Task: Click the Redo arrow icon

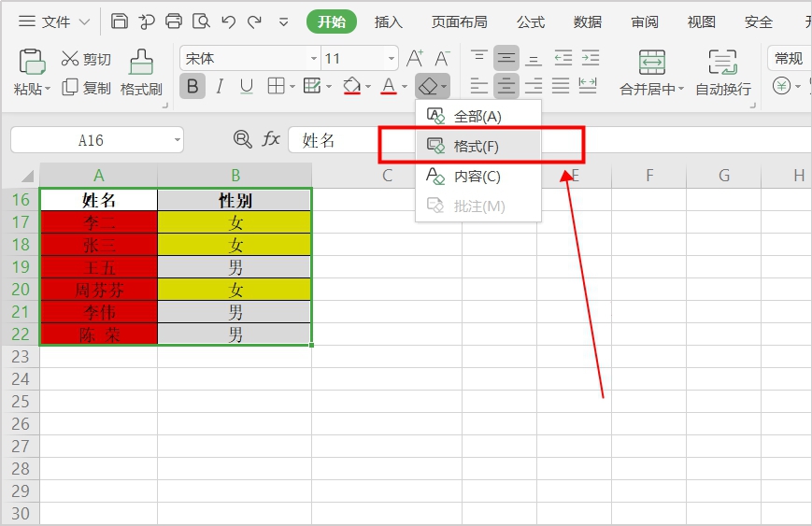Action: 254,21
